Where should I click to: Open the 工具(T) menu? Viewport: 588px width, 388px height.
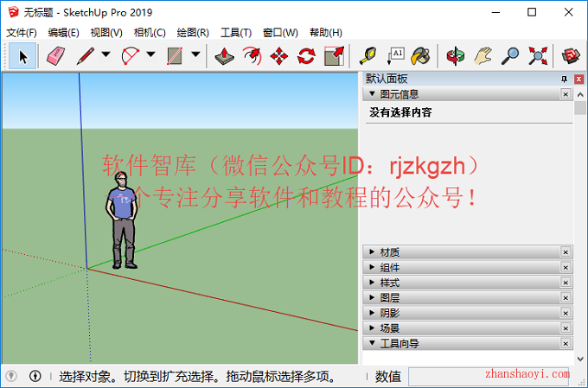click(236, 33)
